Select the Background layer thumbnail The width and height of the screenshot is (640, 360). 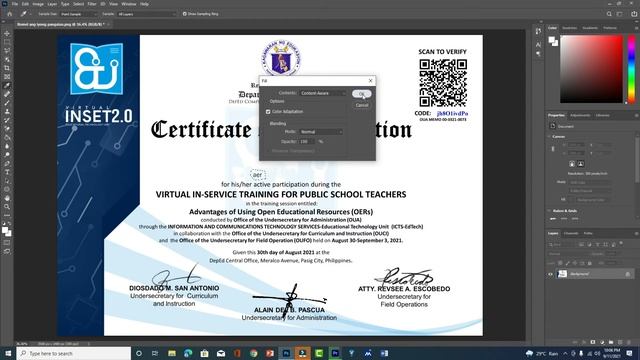(562, 274)
